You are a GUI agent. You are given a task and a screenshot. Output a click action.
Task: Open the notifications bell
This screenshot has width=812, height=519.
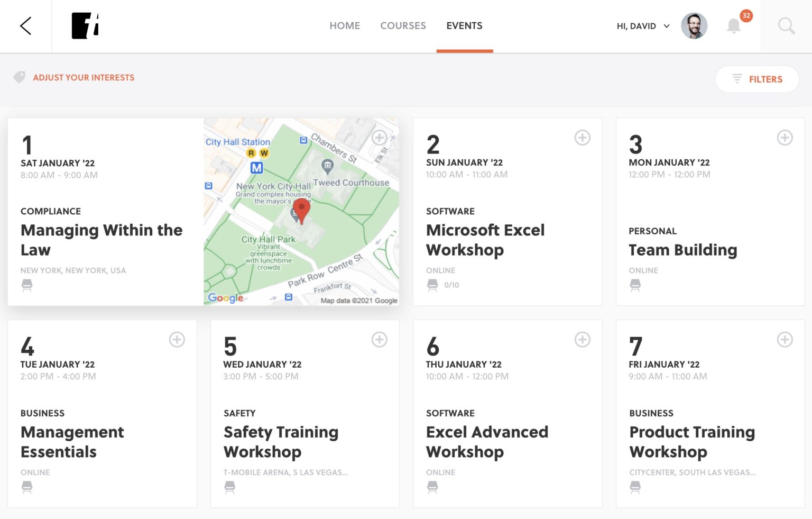(733, 26)
